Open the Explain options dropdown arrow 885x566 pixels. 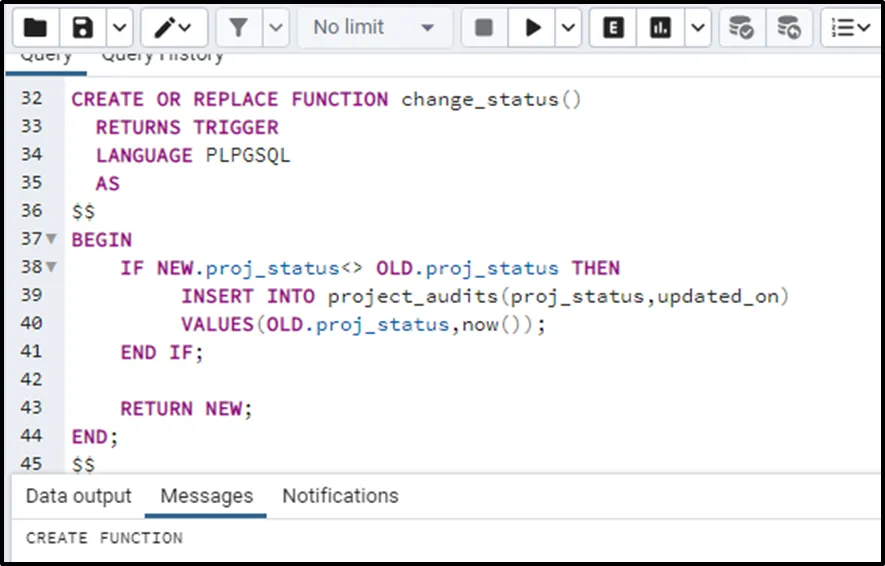tap(696, 28)
